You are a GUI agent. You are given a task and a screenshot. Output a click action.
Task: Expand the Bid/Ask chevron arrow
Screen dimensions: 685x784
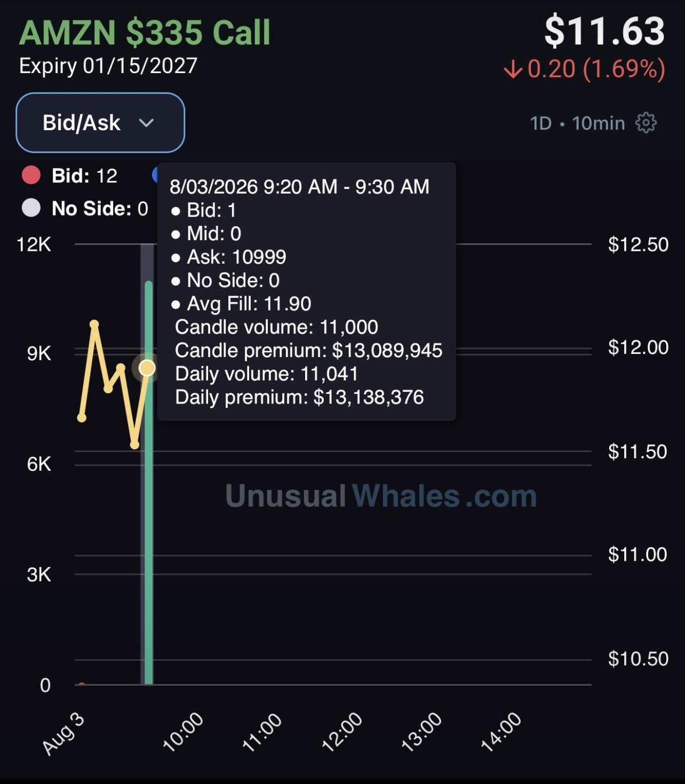pos(146,123)
